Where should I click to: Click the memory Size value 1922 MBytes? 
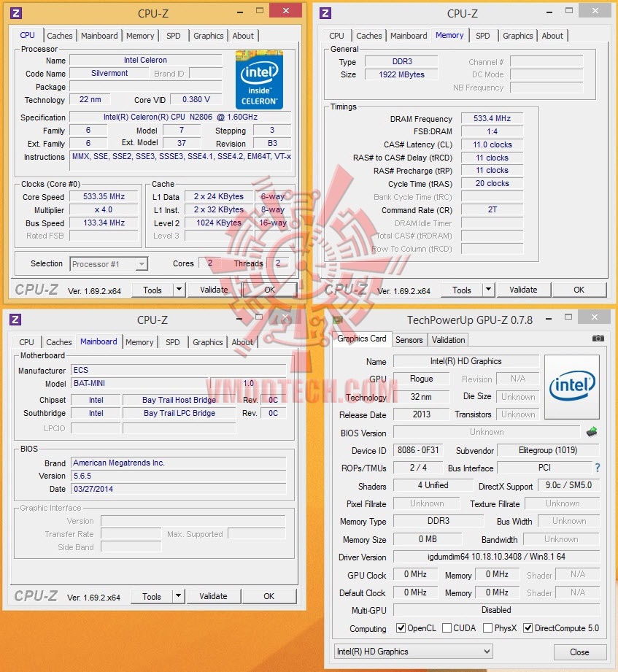[x=401, y=74]
